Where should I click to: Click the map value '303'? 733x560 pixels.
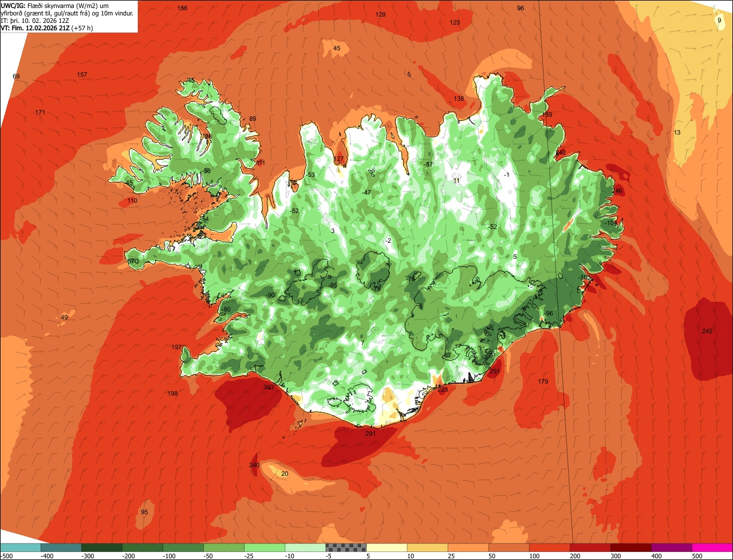pyautogui.click(x=269, y=387)
